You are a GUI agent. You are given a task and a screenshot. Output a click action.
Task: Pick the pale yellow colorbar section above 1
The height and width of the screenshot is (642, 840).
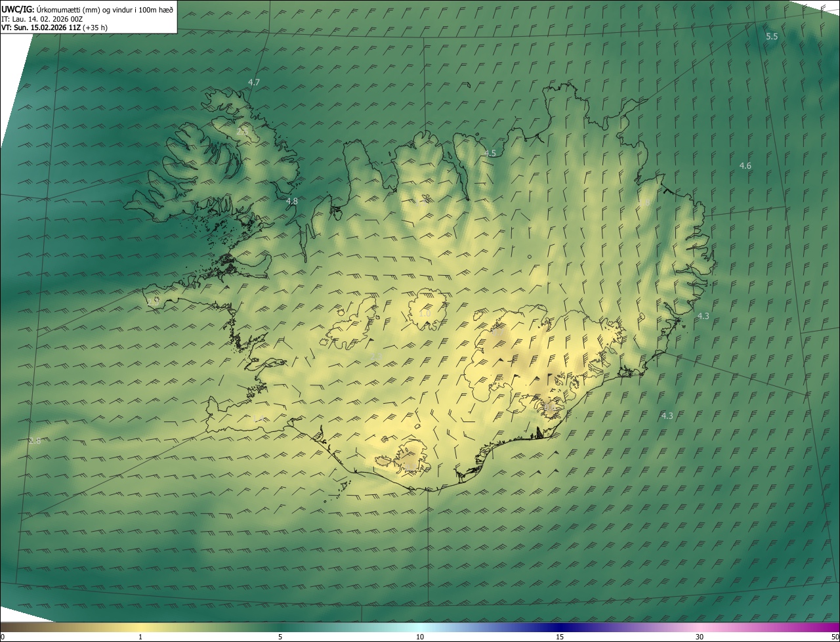pos(140,627)
